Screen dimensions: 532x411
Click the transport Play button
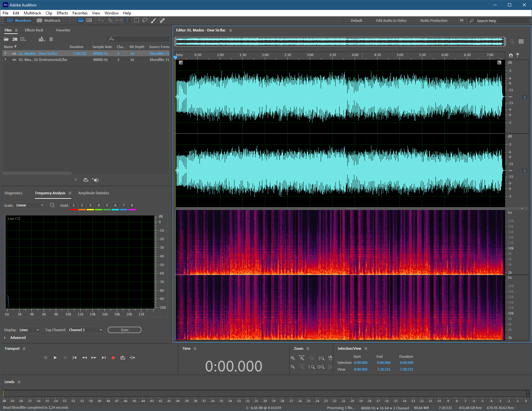coord(55,358)
